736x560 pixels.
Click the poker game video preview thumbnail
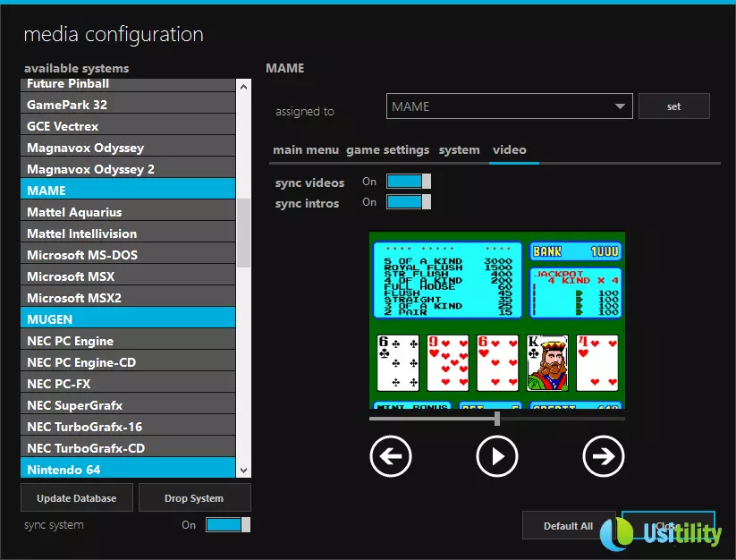click(x=496, y=319)
